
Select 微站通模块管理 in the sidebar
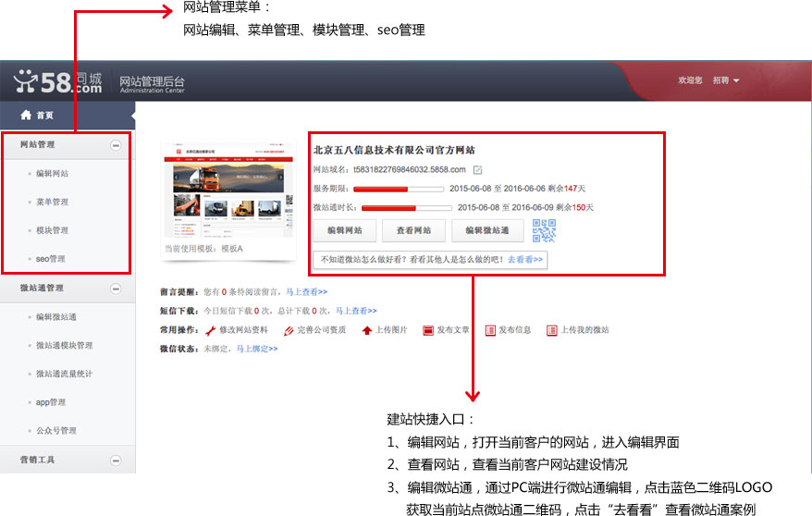tap(64, 345)
